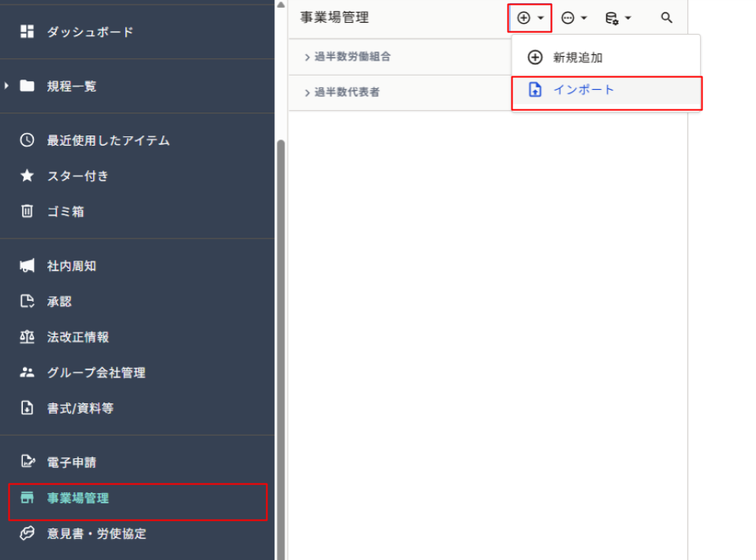The image size is (756, 560).
Task: Open the more-options dropdown arrow
Action: 584,18
